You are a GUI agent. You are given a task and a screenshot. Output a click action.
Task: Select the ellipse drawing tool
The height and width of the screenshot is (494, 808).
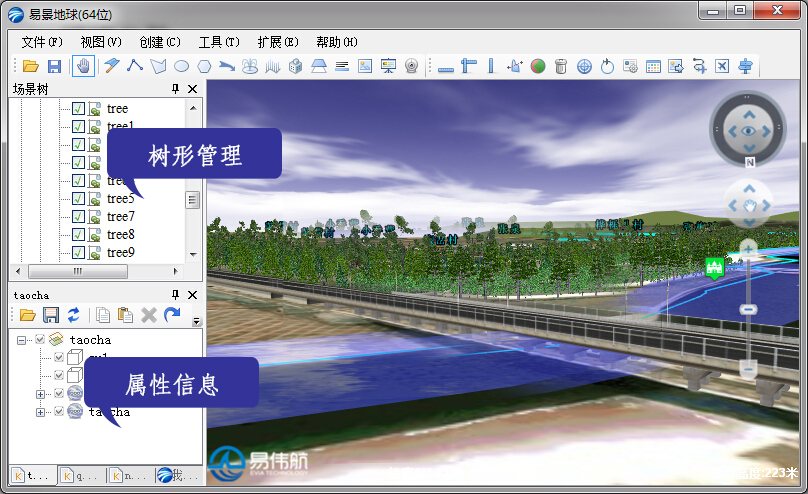point(181,66)
